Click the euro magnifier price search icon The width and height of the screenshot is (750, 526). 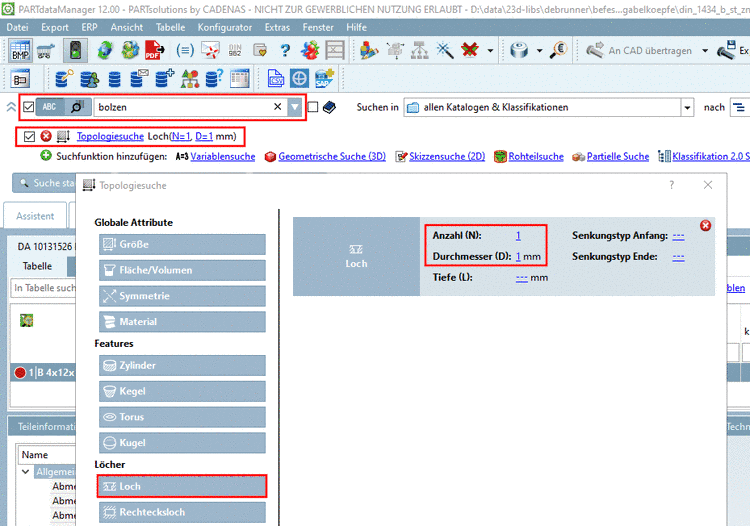(x=558, y=50)
